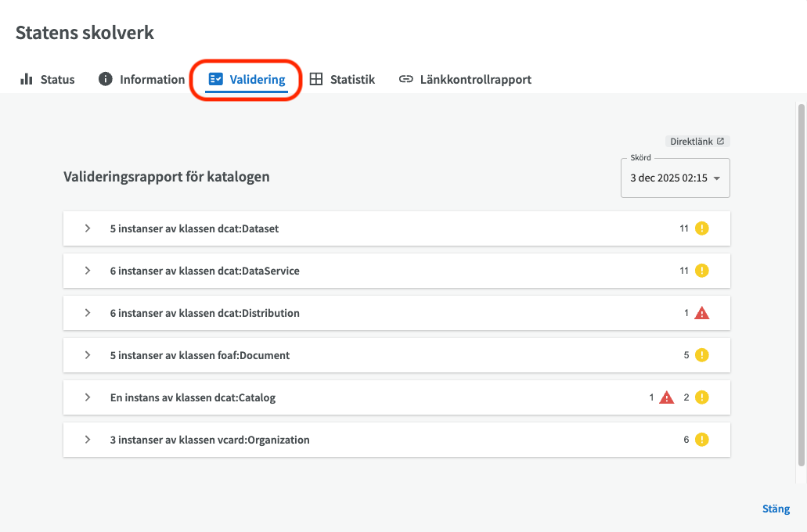
Task: Click the Statistik grid icon
Action: 316,79
